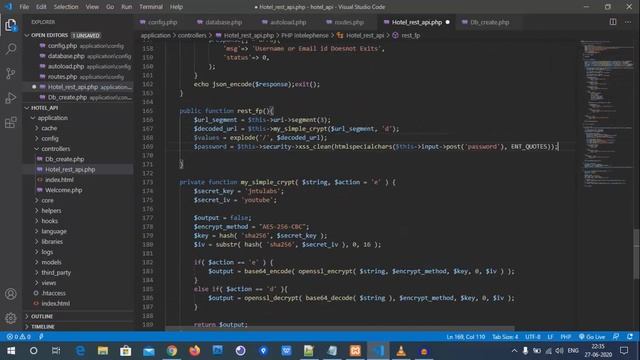Open Cortana search circle on taskbar

pos(33,351)
